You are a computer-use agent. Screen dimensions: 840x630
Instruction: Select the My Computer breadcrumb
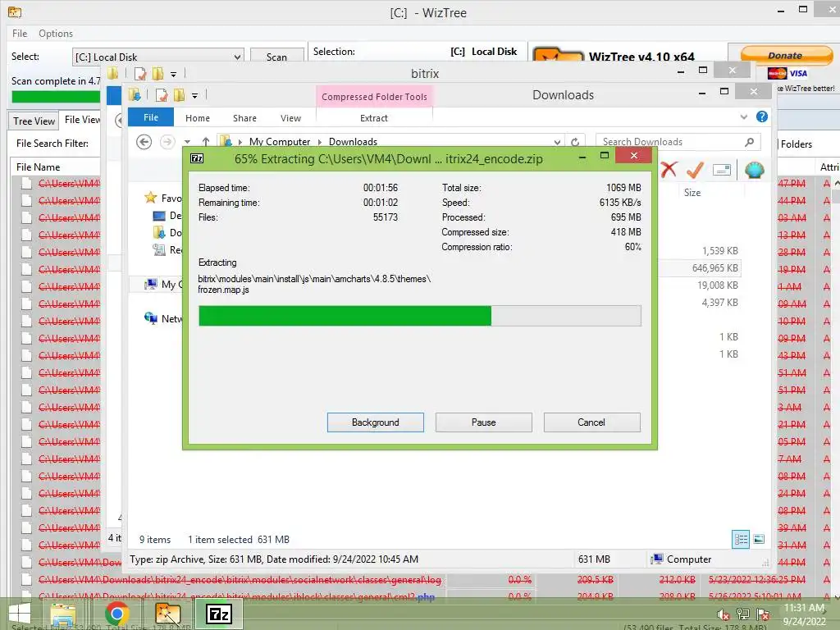tap(280, 141)
